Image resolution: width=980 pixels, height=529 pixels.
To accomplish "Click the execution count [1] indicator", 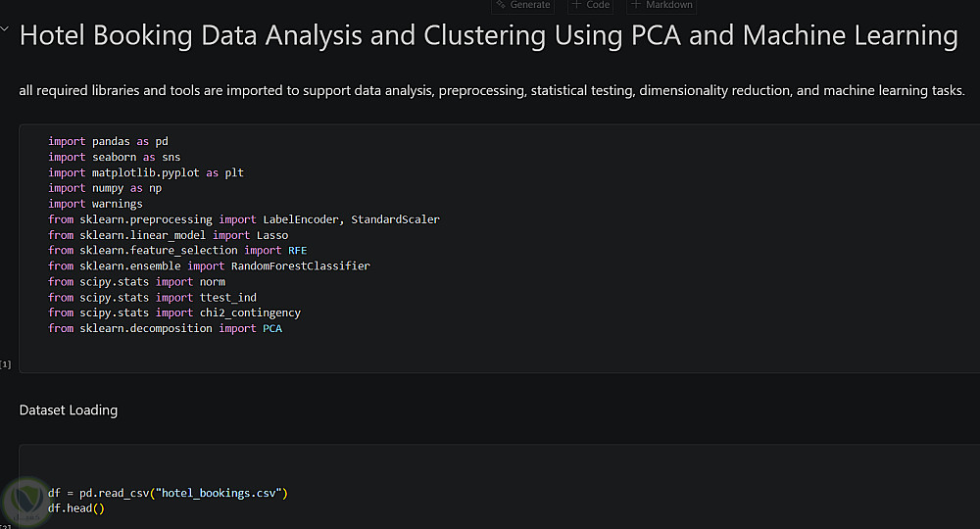I will (6, 364).
